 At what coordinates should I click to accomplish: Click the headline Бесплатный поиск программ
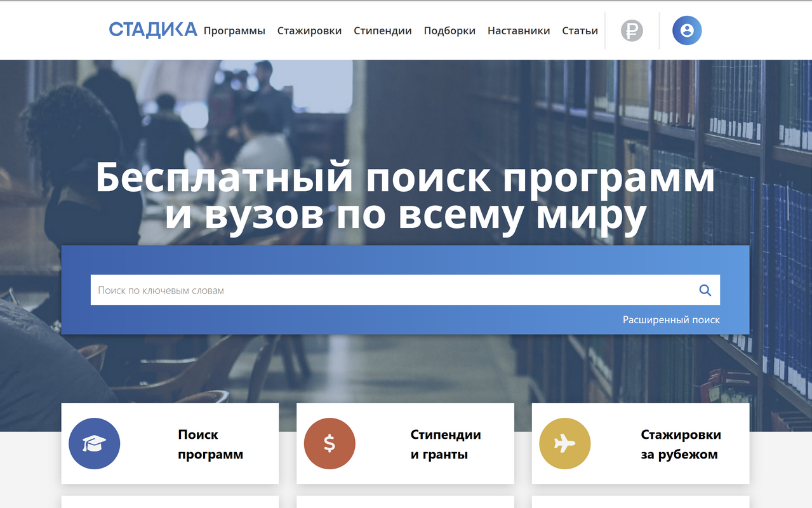405,178
